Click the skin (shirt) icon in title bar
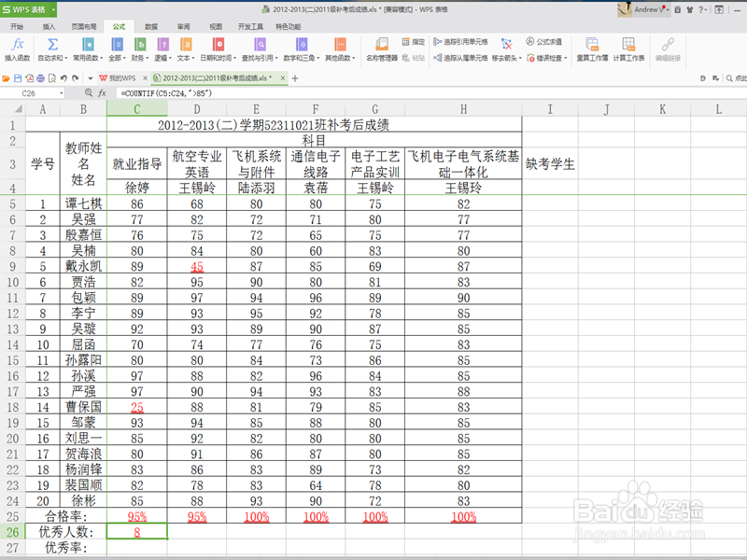This screenshot has height=560, width=747. [689, 9]
